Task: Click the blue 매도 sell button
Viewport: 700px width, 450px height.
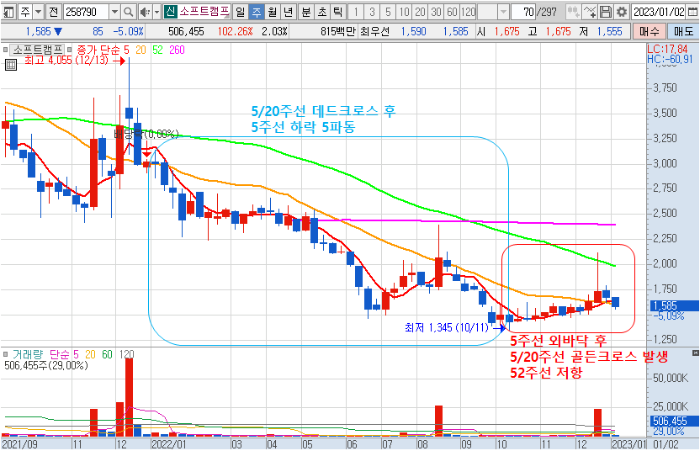Action: tap(683, 31)
